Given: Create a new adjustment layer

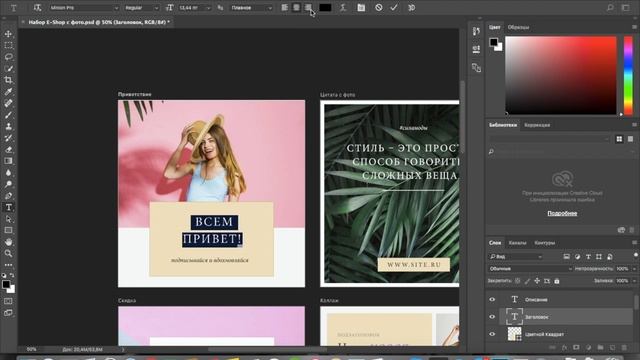Looking at the screenshot, I should point(588,348).
